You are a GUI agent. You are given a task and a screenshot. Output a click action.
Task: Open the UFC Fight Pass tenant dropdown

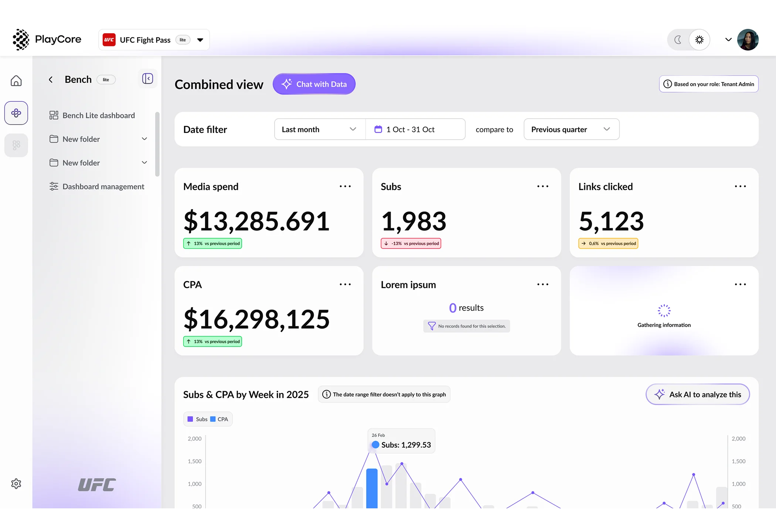point(200,40)
